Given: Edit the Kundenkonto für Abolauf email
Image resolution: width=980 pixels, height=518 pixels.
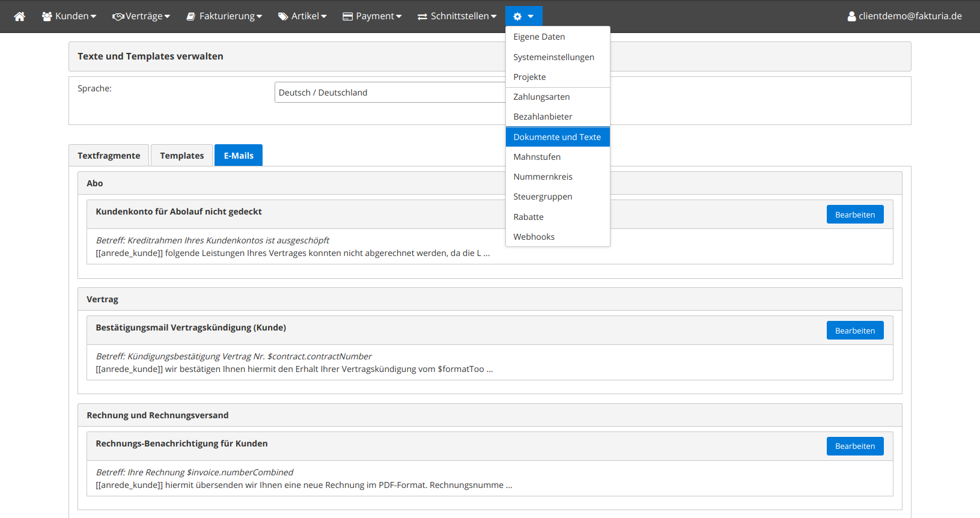Looking at the screenshot, I should pos(854,215).
